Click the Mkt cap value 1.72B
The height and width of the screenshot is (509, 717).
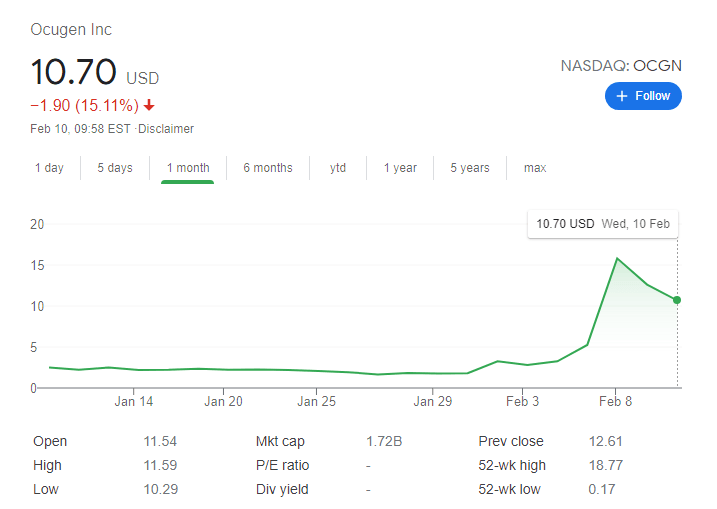coord(385,441)
